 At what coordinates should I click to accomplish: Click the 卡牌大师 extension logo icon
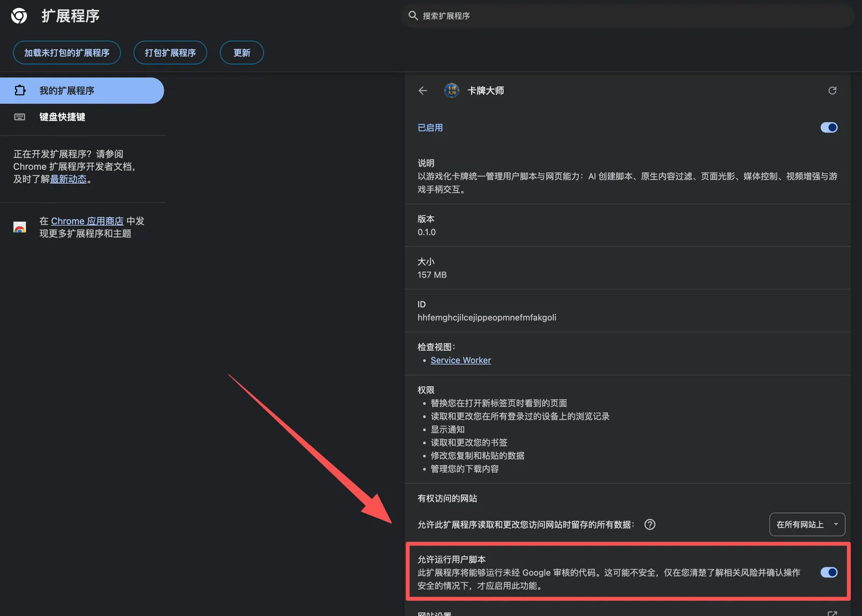point(451,91)
